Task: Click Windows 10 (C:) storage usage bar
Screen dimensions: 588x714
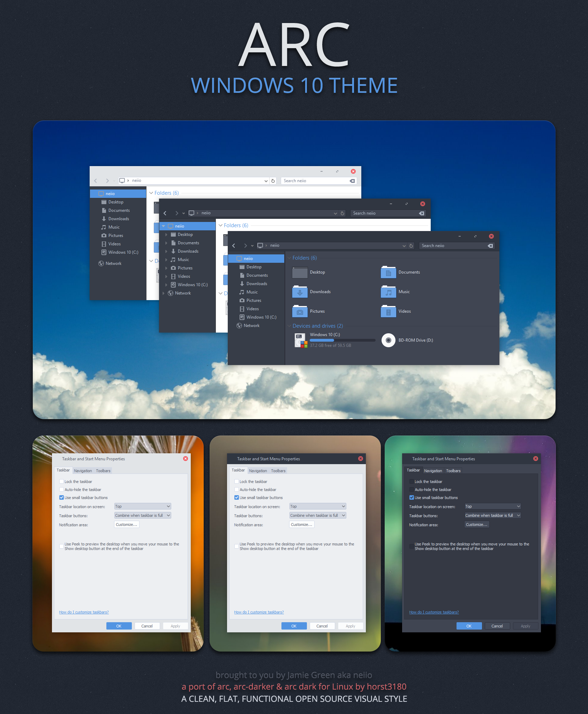Action: (342, 340)
